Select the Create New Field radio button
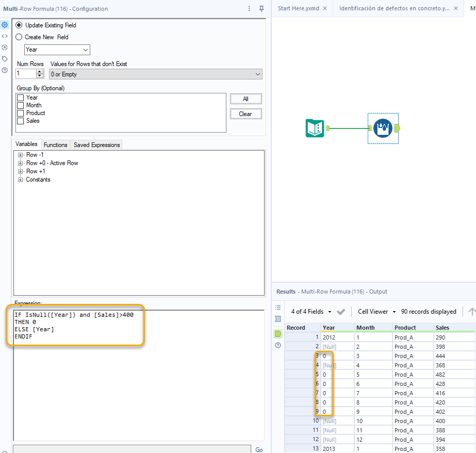The width and height of the screenshot is (476, 453). (19, 37)
